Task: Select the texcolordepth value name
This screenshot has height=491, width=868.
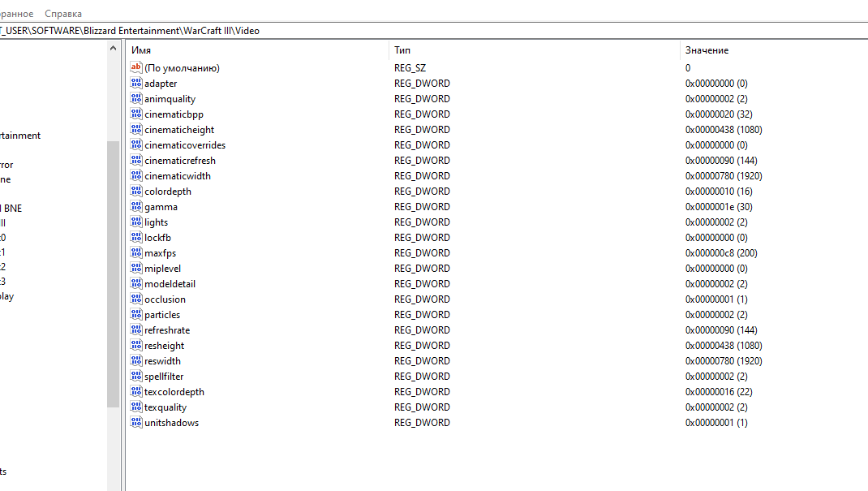Action: pos(174,391)
